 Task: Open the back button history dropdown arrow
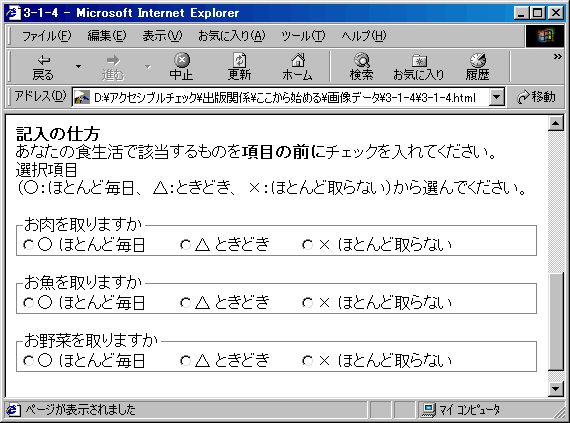78,67
